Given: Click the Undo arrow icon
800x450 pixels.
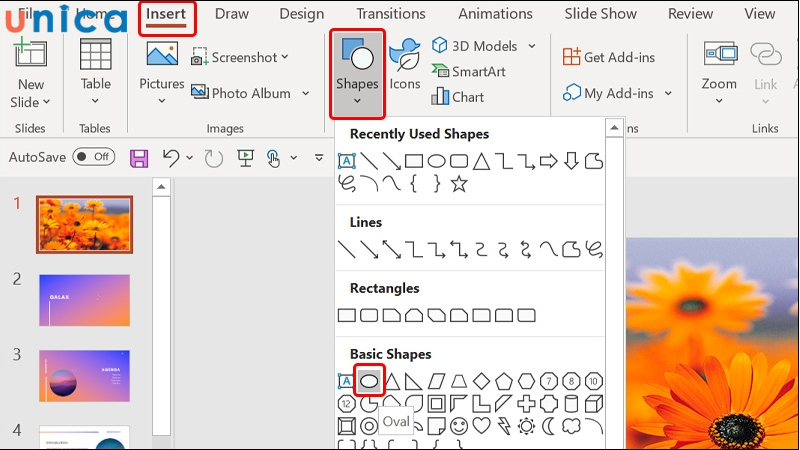Looking at the screenshot, I should pos(171,158).
